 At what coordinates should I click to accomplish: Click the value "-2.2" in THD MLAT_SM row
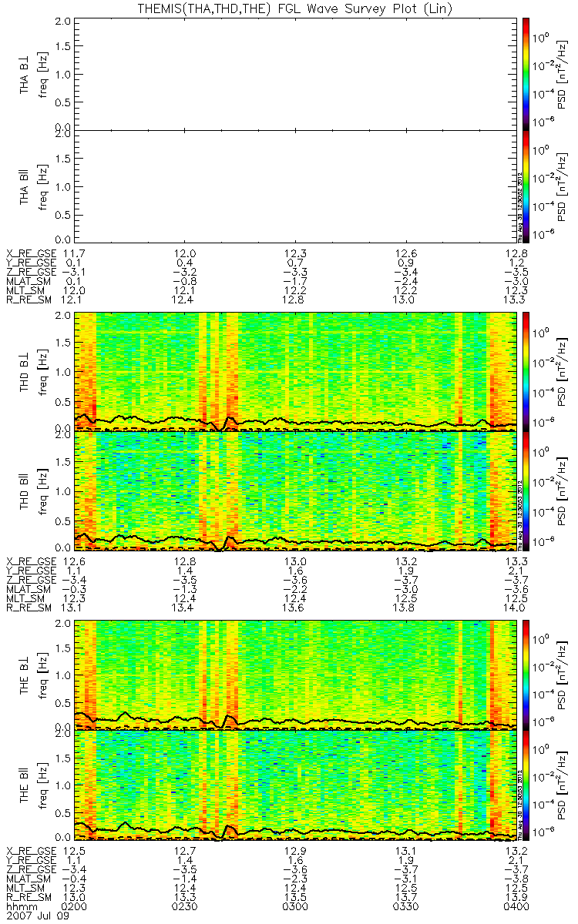pos(296,589)
